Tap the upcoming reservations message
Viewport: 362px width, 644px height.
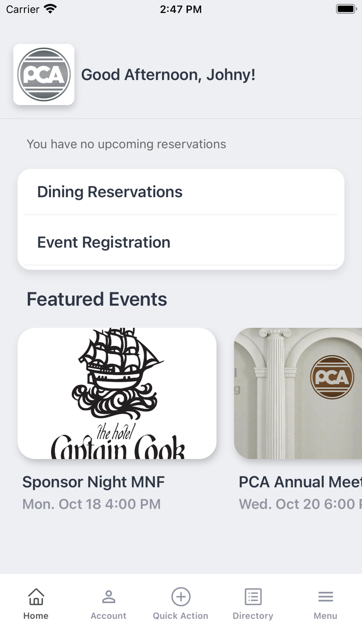click(126, 144)
